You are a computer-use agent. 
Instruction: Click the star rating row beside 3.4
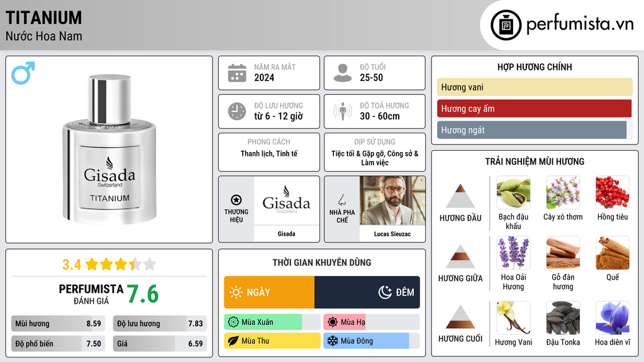point(121,265)
